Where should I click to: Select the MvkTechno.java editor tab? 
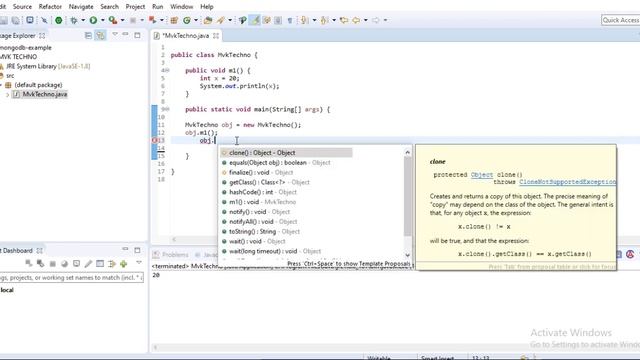click(186, 36)
